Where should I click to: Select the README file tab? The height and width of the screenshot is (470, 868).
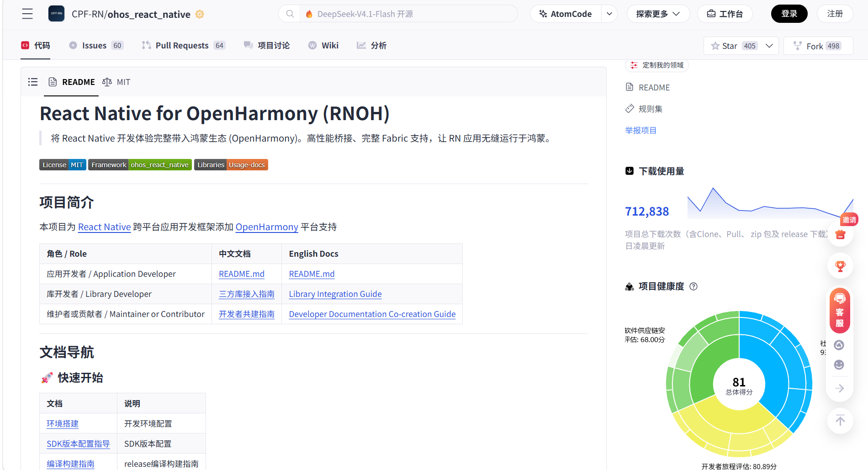click(72, 82)
